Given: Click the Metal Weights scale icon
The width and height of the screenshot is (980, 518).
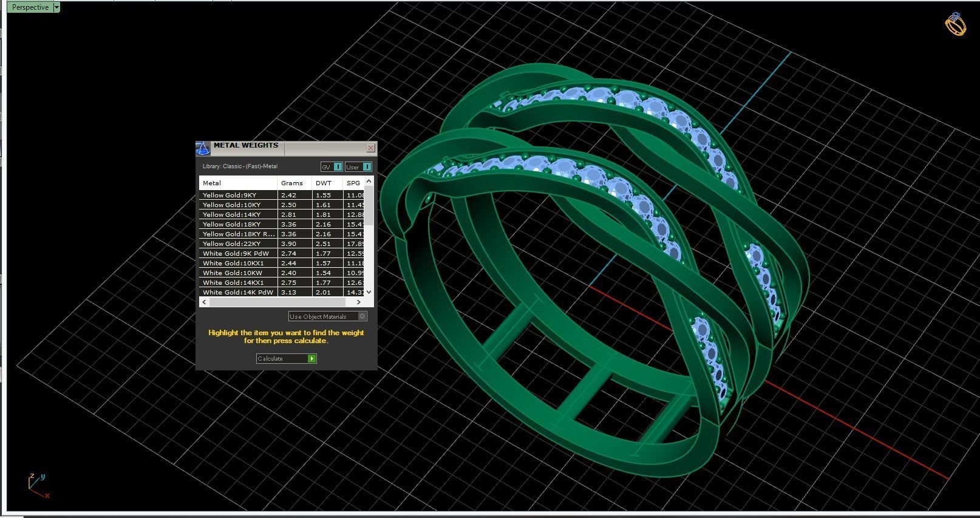Looking at the screenshot, I should coord(203,148).
